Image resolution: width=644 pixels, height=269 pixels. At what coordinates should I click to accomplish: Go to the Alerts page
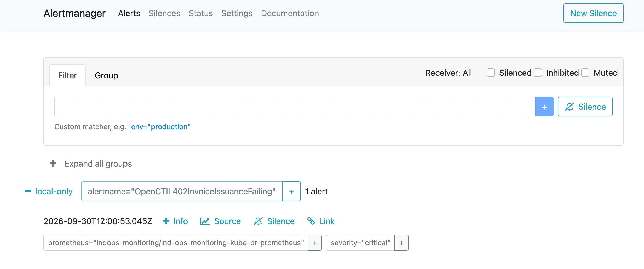(129, 13)
